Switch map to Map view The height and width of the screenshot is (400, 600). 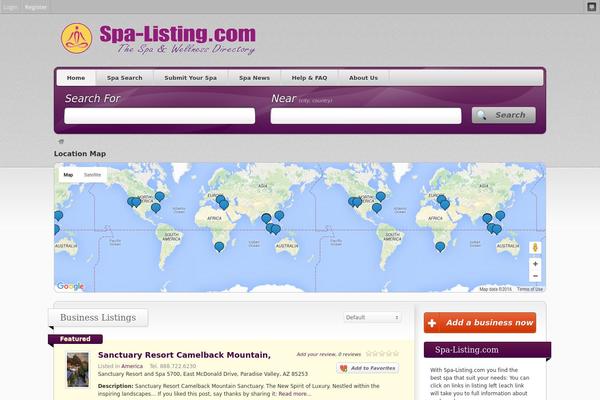pos(68,175)
